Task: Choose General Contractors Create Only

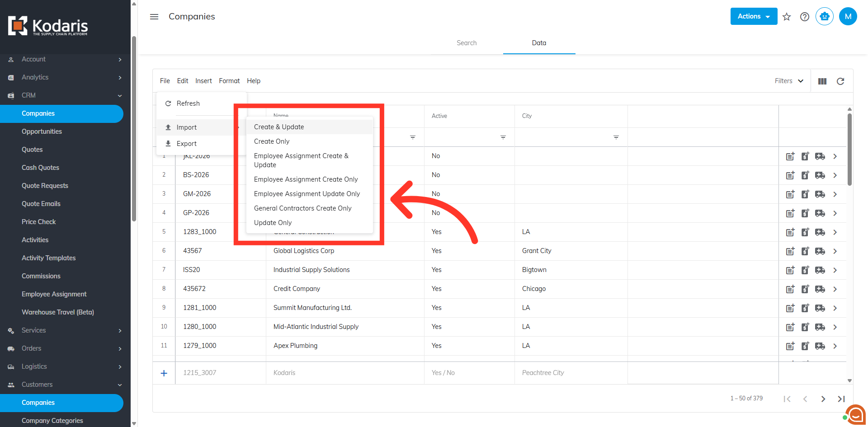Action: coord(310,208)
